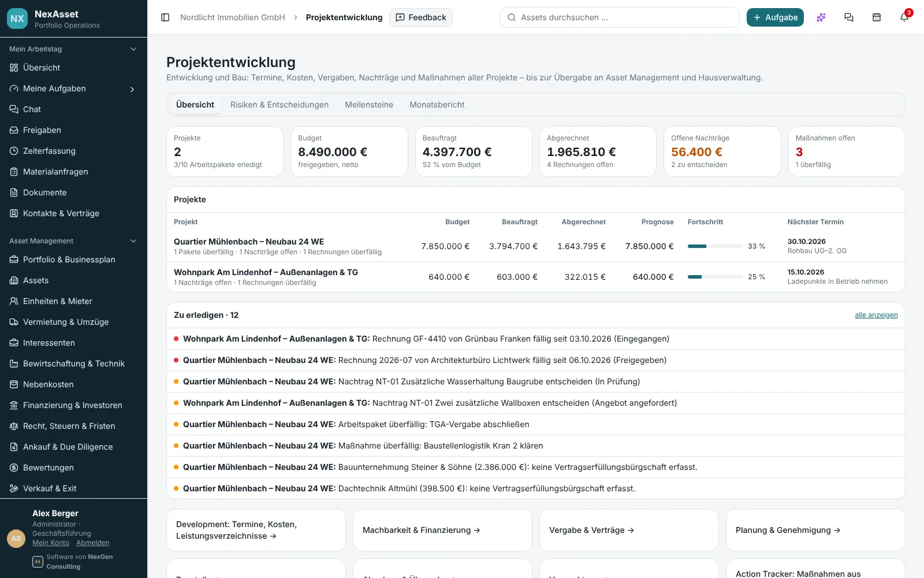Open Vermietung & Umzüge in sidebar
This screenshot has height=578, width=924.
click(73, 322)
